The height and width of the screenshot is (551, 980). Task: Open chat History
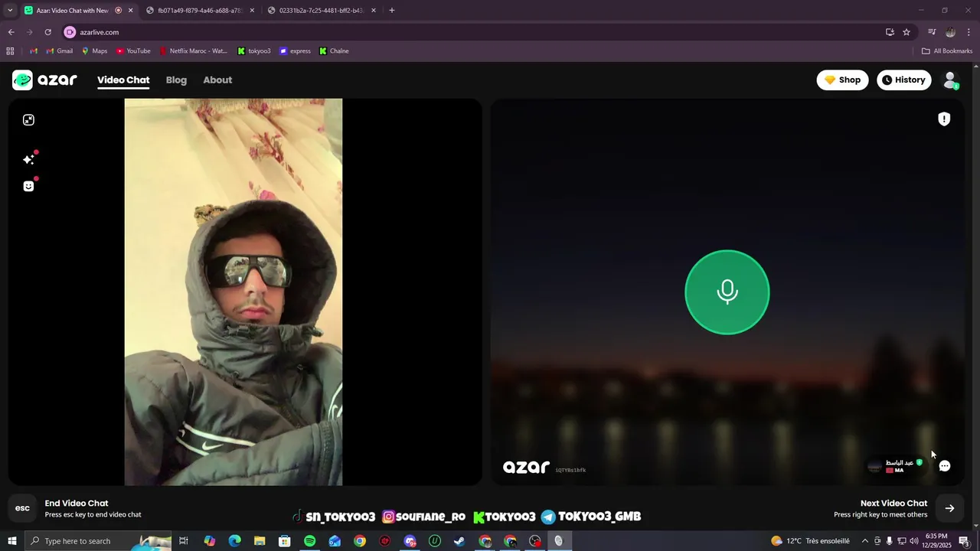903,80
